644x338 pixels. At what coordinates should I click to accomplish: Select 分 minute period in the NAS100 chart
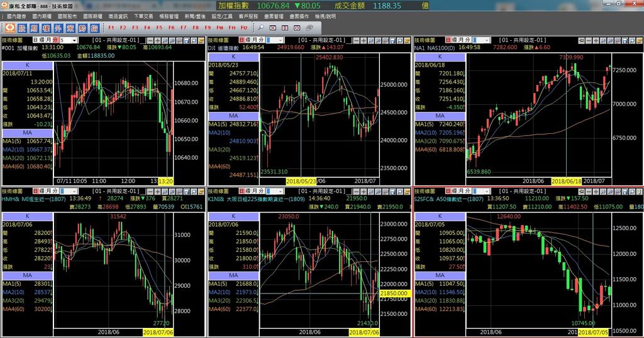pos(467,40)
